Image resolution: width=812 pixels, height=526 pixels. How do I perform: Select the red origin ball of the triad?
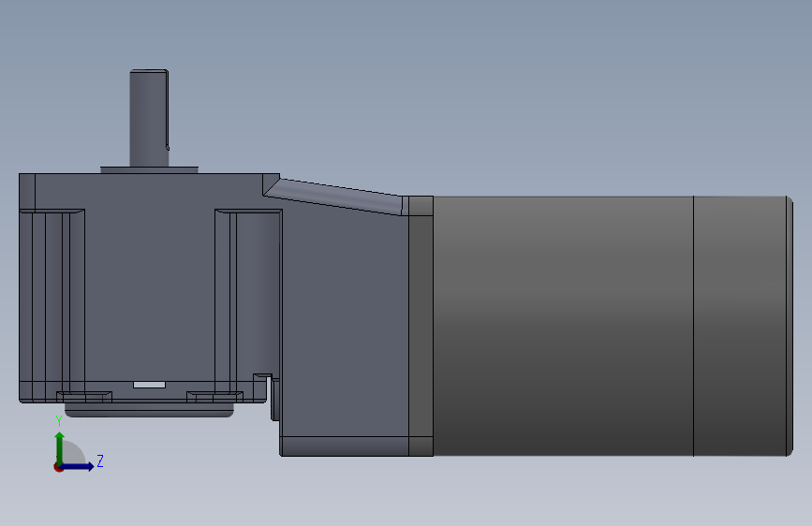coord(58,467)
